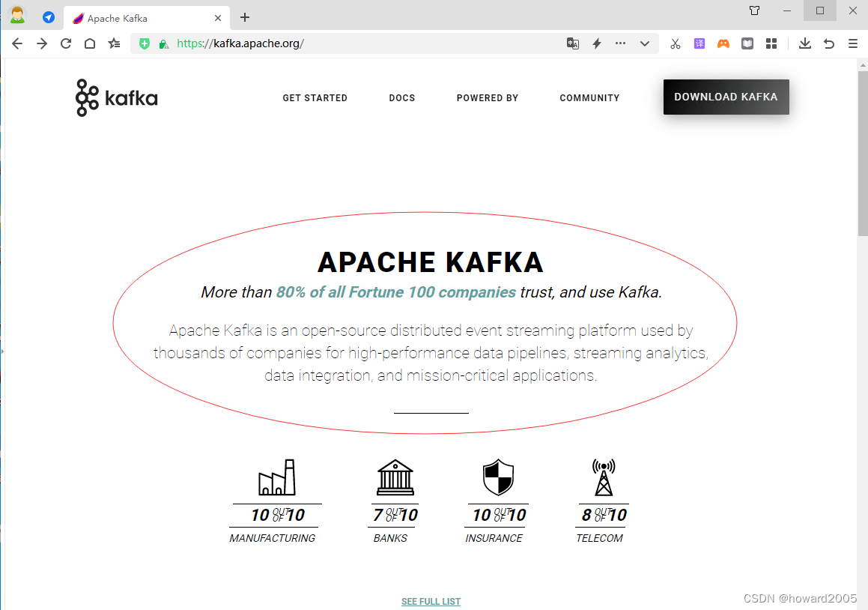This screenshot has height=610, width=868.
Task: Click the manufacturing factory icon
Action: tap(277, 477)
